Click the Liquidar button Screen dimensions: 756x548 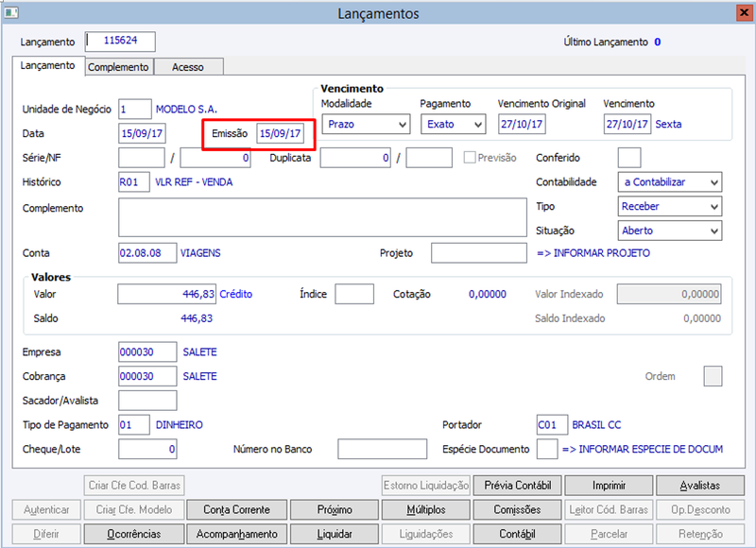tap(335, 534)
